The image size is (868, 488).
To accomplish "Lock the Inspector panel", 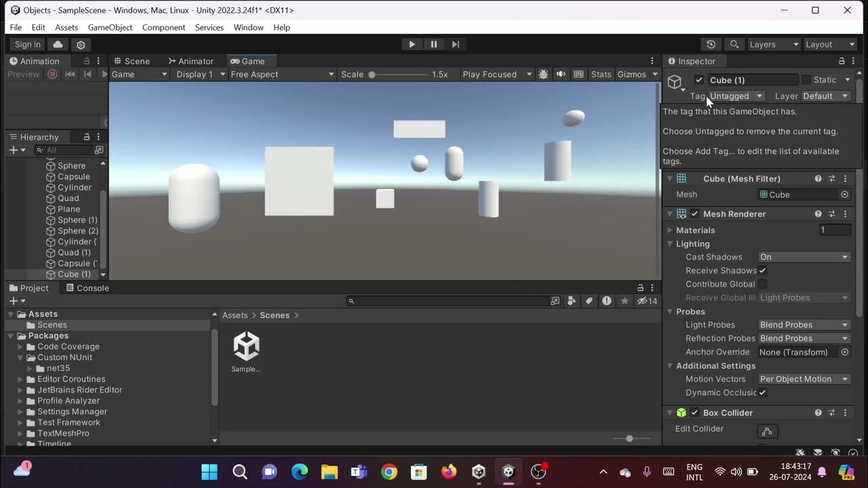I will tap(842, 61).
